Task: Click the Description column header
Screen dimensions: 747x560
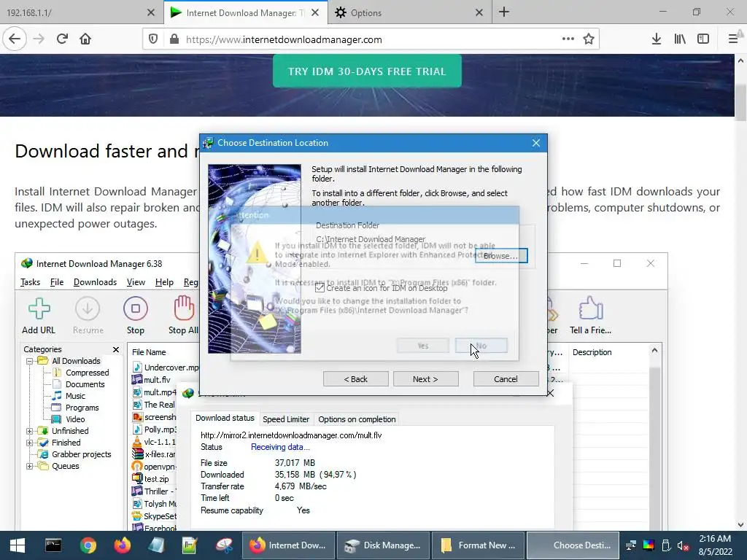Action: click(x=592, y=352)
